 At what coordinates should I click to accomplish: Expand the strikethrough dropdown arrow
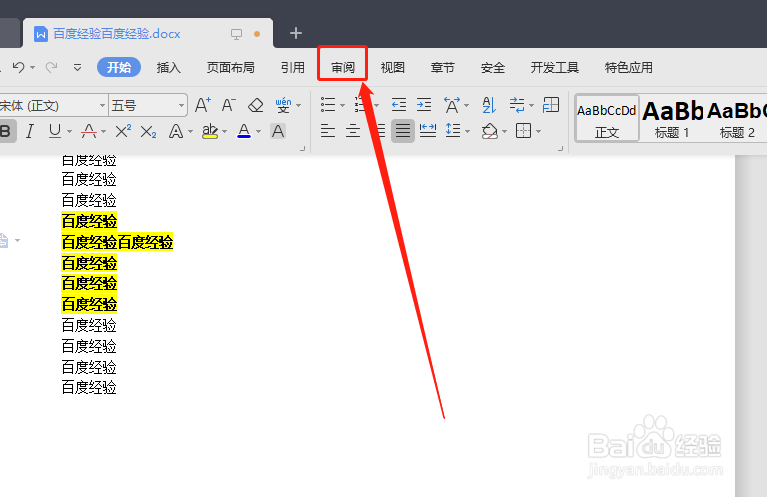(103, 131)
